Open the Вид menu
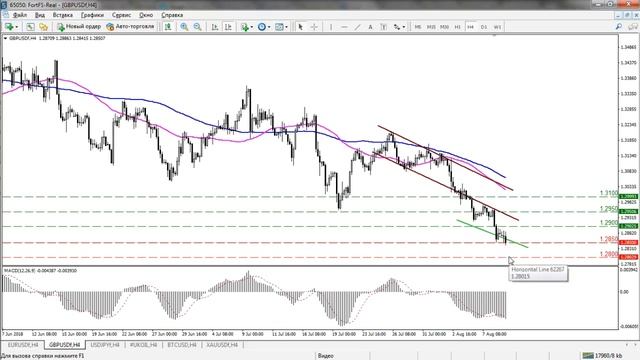The width and height of the screenshot is (640, 360). (40, 15)
